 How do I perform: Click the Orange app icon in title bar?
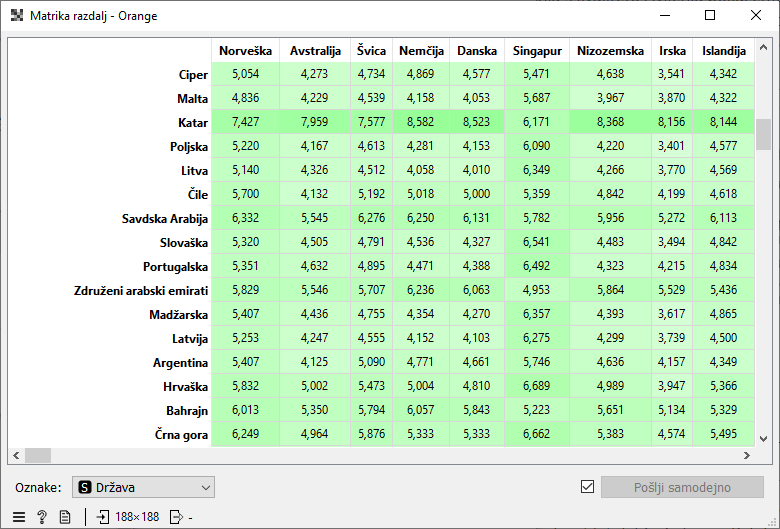(17, 16)
